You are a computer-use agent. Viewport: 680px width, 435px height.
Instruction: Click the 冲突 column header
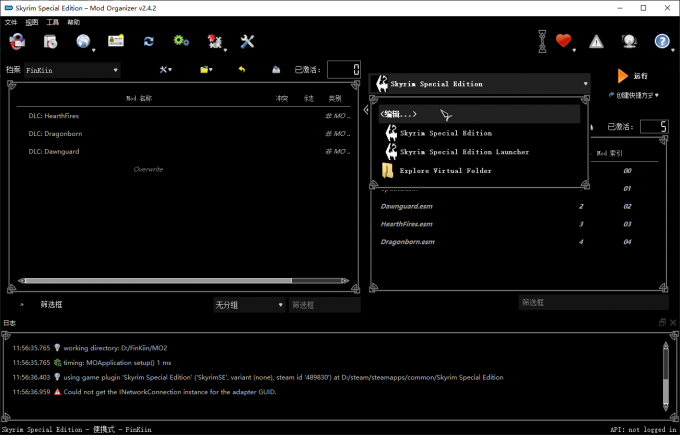coord(281,98)
